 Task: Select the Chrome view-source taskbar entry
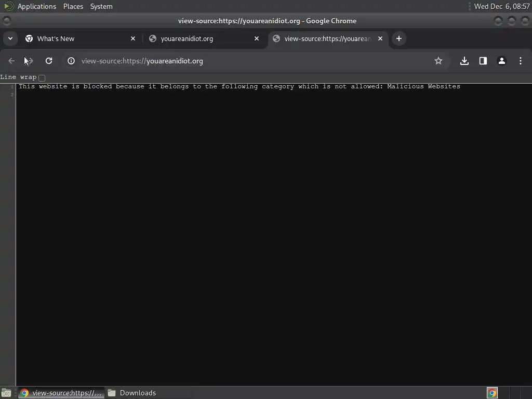(61, 393)
